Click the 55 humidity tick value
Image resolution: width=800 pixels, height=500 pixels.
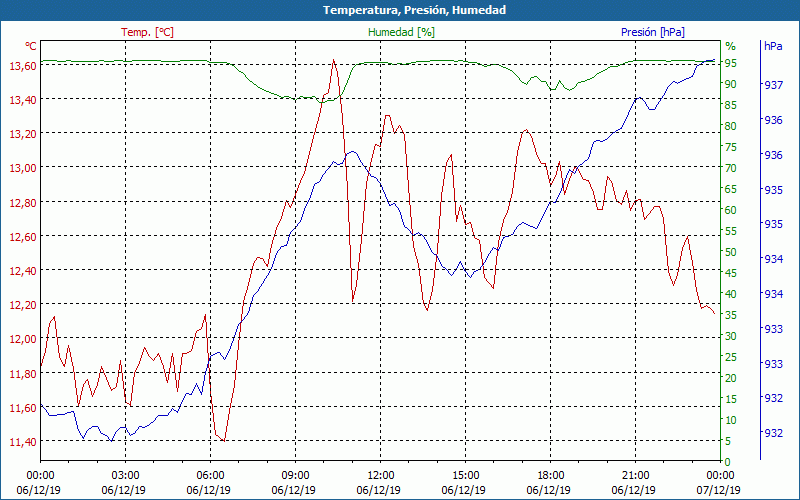(731, 231)
